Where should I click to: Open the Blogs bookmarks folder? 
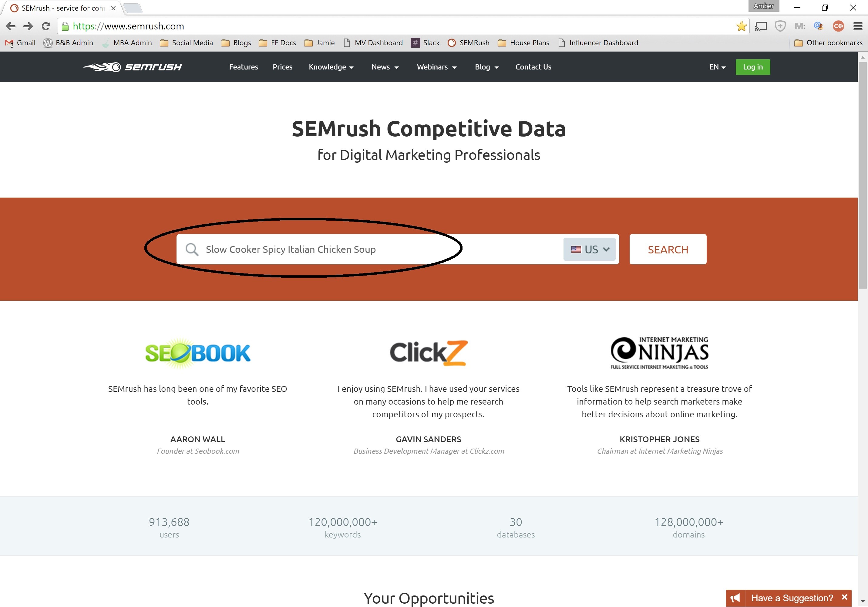[x=236, y=43]
